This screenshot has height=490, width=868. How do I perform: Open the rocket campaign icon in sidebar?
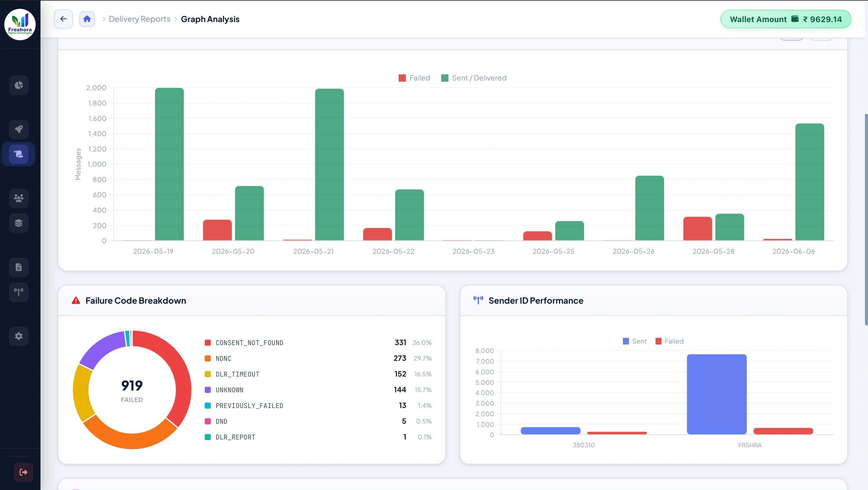click(x=19, y=129)
